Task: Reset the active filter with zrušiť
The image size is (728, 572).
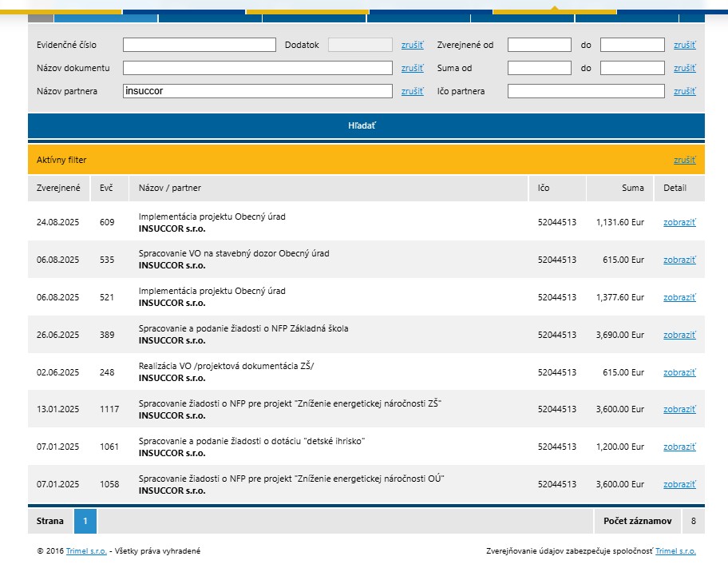Action: (684, 160)
